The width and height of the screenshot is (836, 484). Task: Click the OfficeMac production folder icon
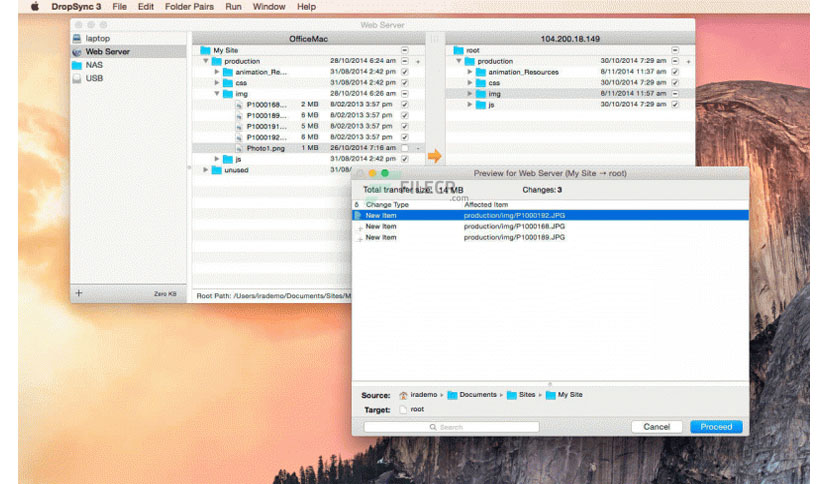[x=216, y=61]
